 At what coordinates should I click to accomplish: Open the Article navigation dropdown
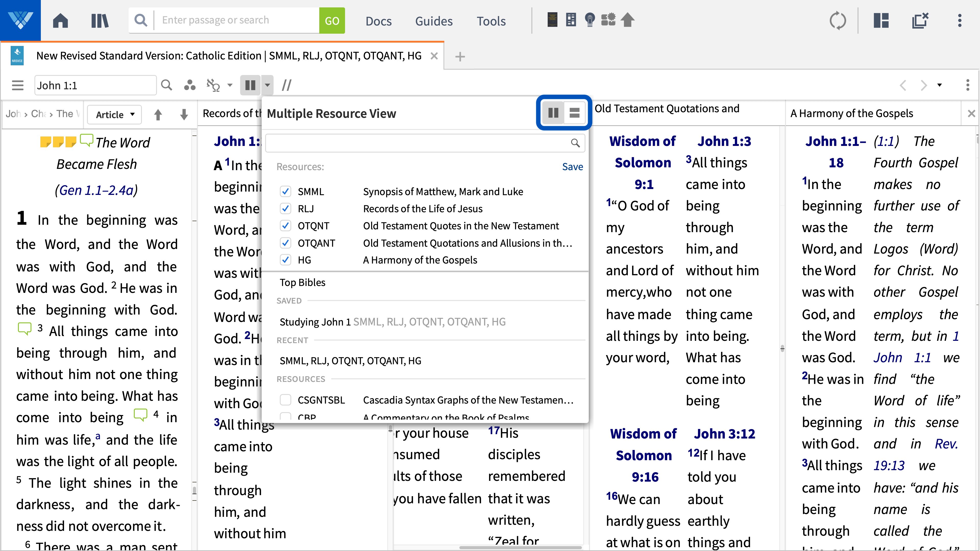(x=115, y=115)
